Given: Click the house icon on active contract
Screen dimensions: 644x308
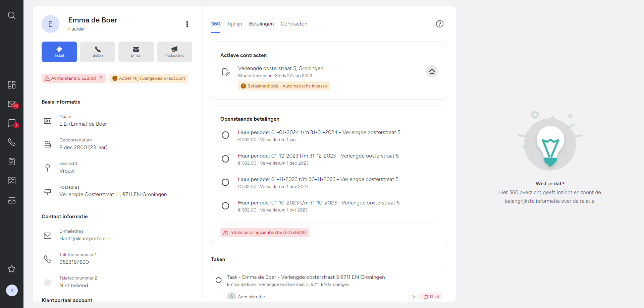Looking at the screenshot, I should [432, 71].
